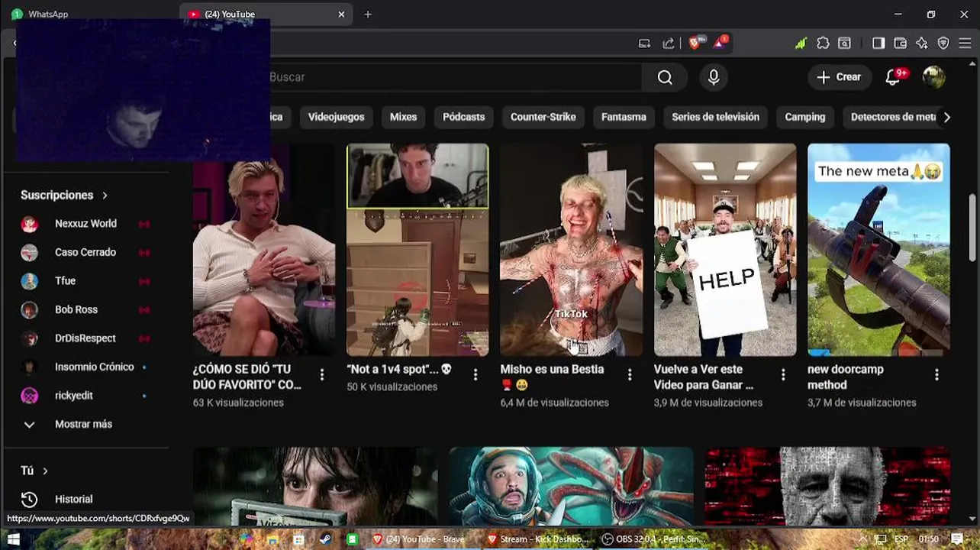Image resolution: width=980 pixels, height=550 pixels.
Task: Click the Crear button
Action: pos(840,77)
